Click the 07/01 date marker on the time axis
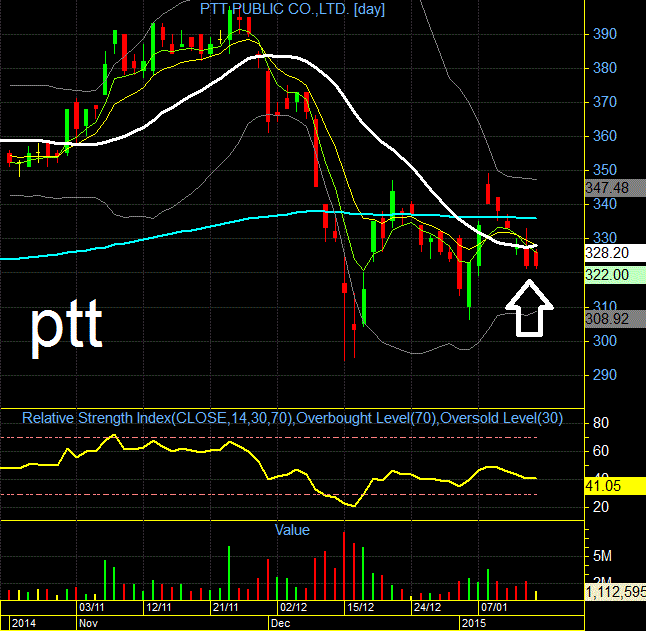 [x=494, y=607]
